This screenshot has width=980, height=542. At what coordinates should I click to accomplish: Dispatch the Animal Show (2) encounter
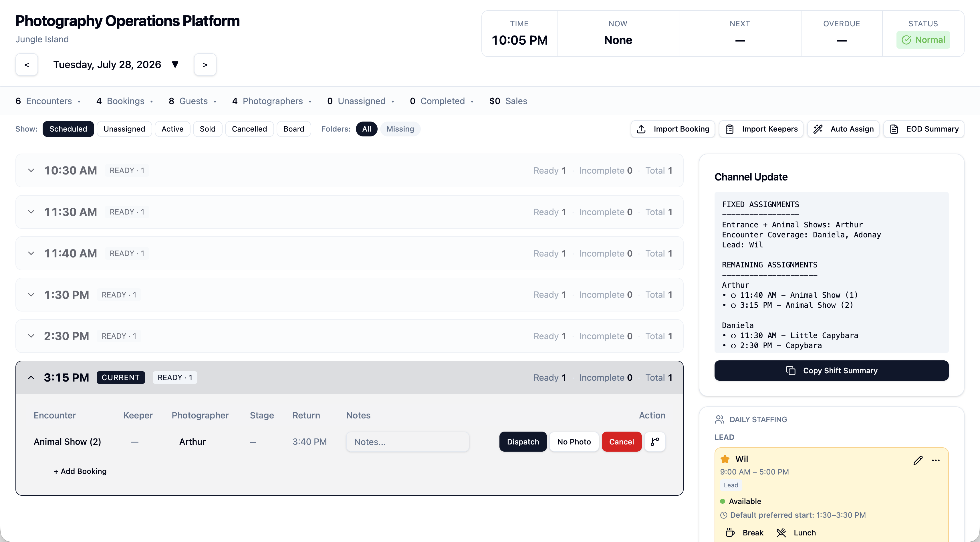point(523,442)
